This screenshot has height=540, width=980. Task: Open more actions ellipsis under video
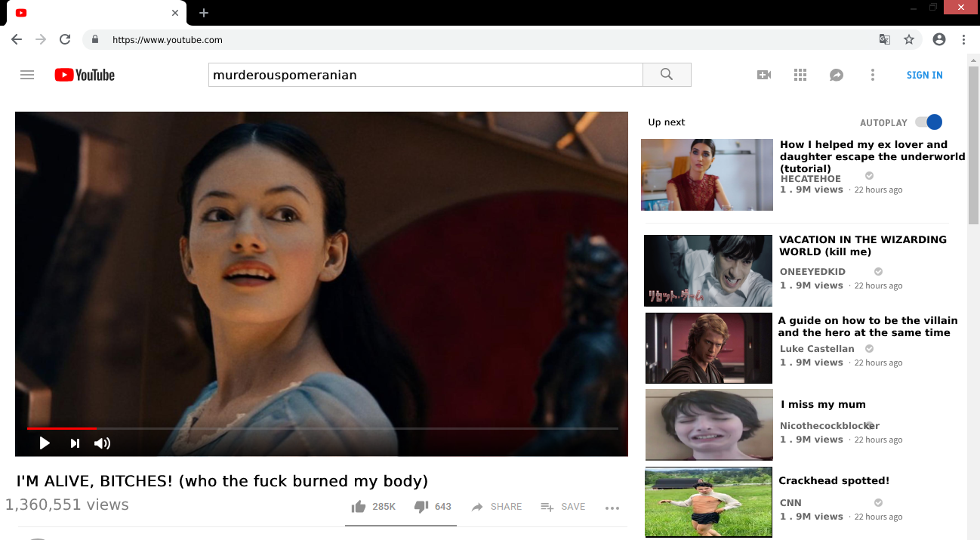coord(612,508)
